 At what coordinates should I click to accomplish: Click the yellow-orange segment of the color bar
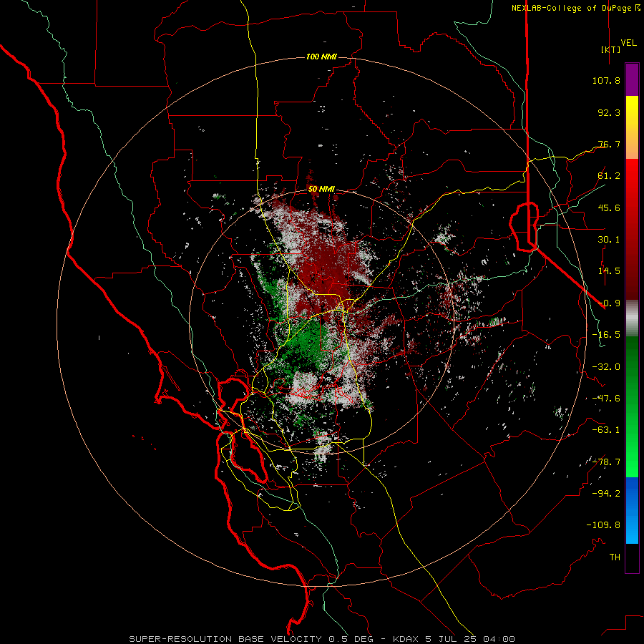[x=632, y=127]
